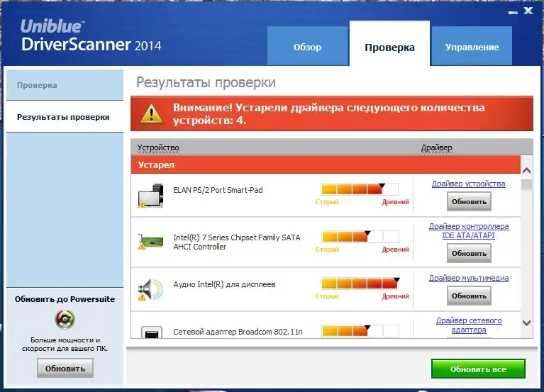Image resolution: width=544 pixels, height=392 pixels.
Task: Open the Драйвер устройства link
Action: click(468, 184)
